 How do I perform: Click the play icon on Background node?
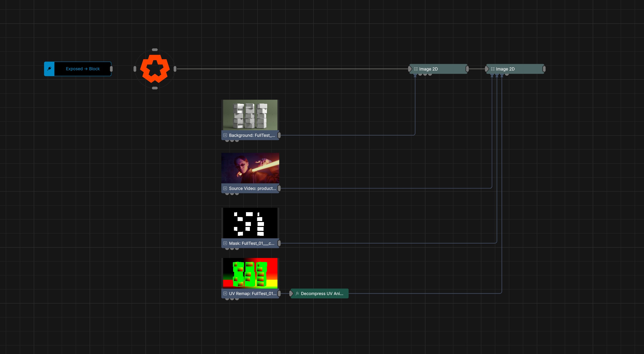point(225,135)
